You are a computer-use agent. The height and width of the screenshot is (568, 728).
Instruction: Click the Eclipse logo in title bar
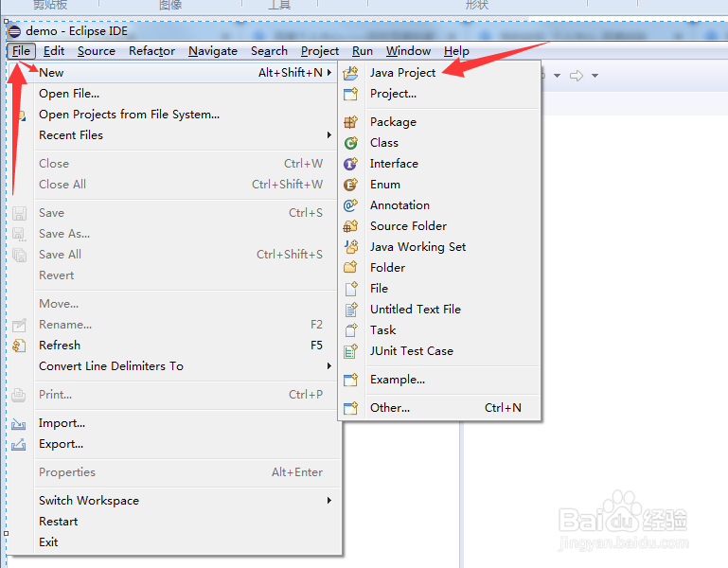pyautogui.click(x=14, y=31)
